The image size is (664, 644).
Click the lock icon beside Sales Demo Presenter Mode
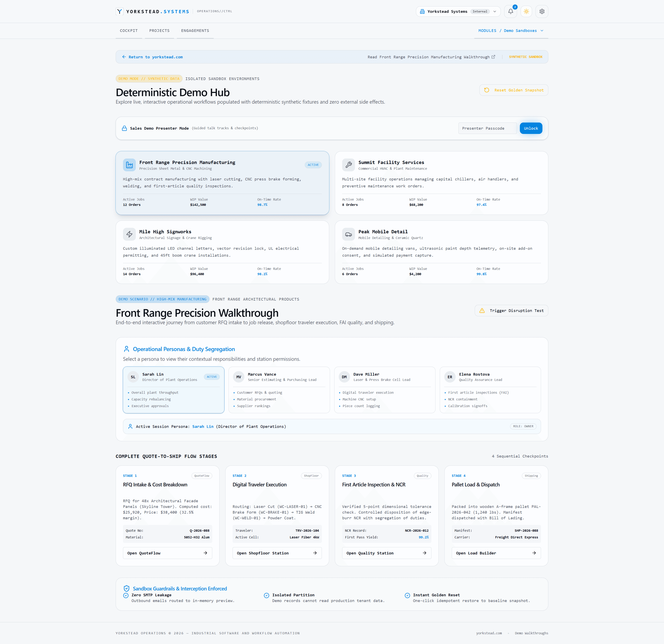[124, 128]
